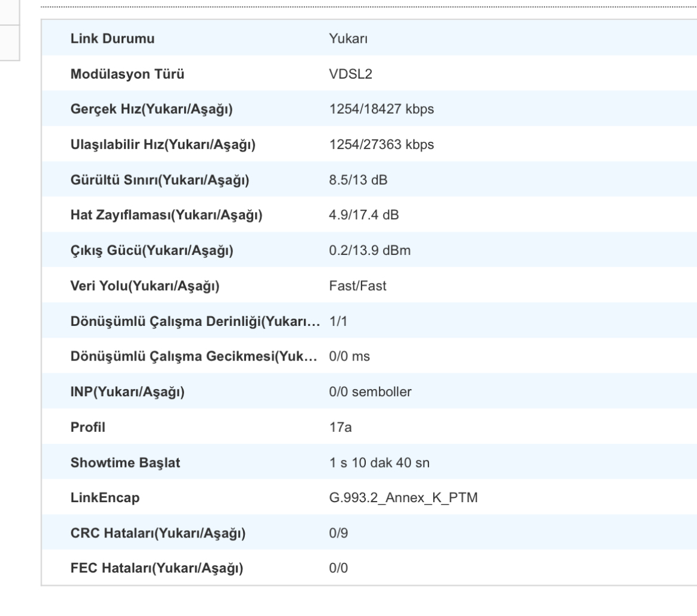Click the '8.5/13 dB' noise margin value
This screenshot has width=697, height=616.
point(358,180)
